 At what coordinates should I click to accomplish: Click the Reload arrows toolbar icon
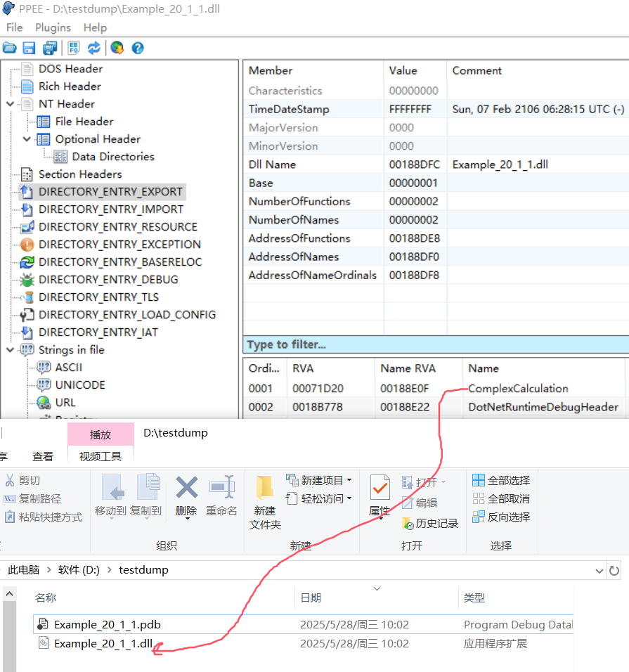[93, 48]
